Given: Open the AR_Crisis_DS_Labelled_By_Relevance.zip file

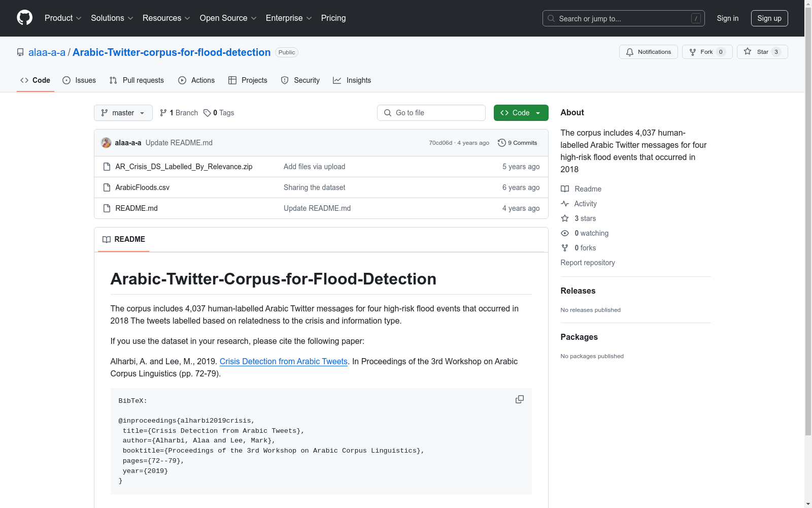Looking at the screenshot, I should pos(184,167).
